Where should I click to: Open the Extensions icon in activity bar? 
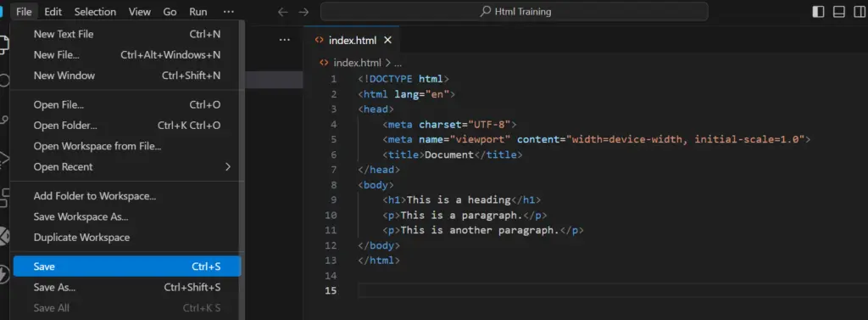click(3, 197)
